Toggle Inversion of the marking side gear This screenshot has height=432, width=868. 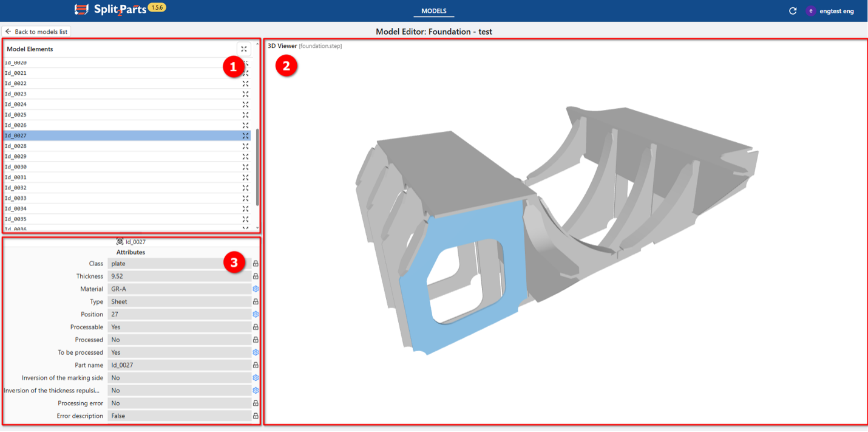(256, 378)
